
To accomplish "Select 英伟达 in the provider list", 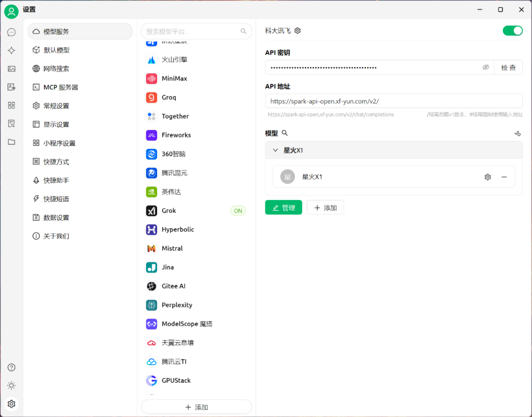I will pos(196,192).
